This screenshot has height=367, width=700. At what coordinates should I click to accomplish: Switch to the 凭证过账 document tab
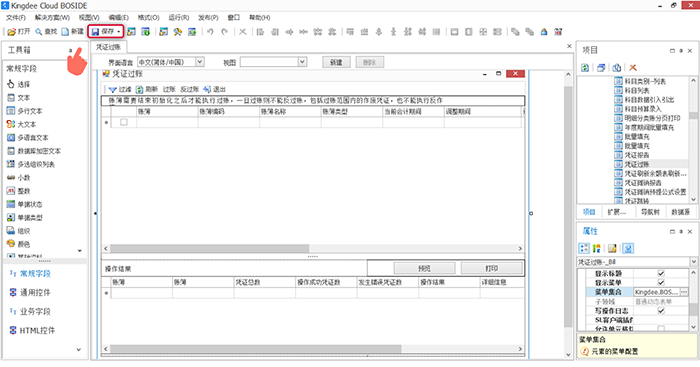(108, 47)
